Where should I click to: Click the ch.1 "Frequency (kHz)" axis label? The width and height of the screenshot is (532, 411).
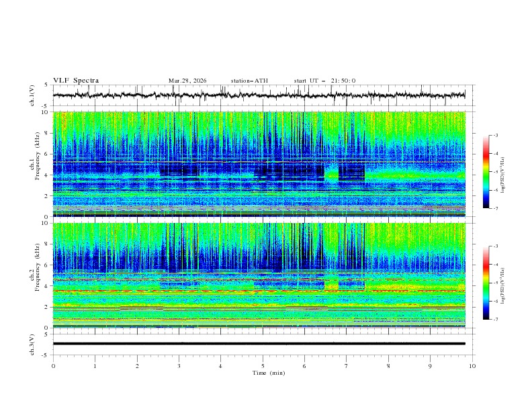point(38,156)
